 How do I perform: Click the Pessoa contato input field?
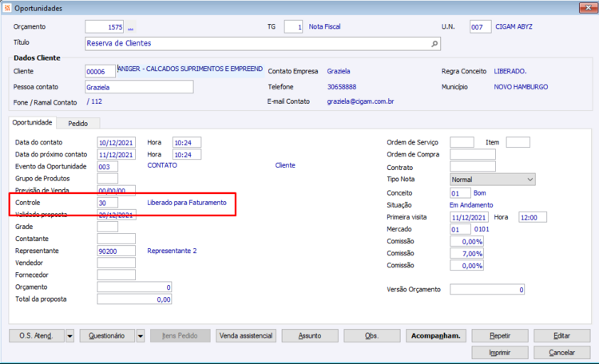139,87
